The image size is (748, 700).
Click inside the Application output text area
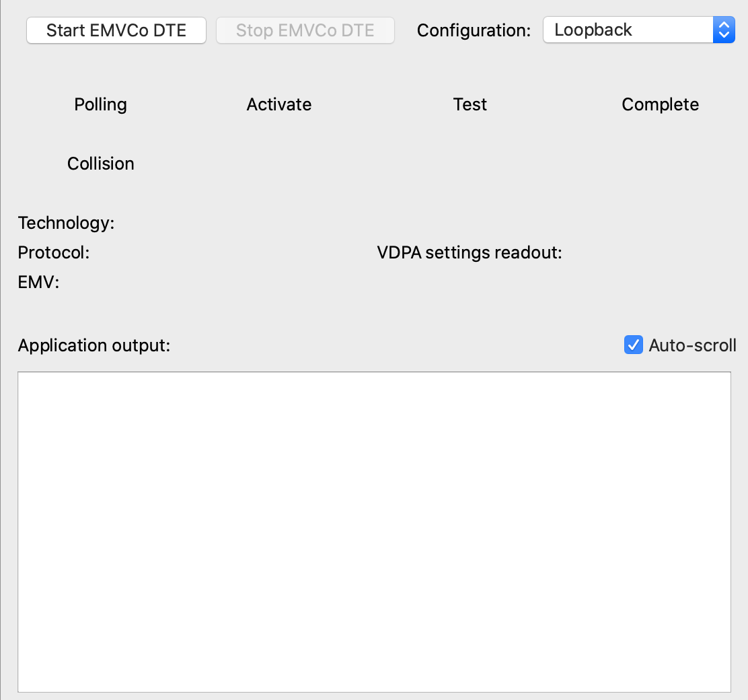(x=375, y=532)
